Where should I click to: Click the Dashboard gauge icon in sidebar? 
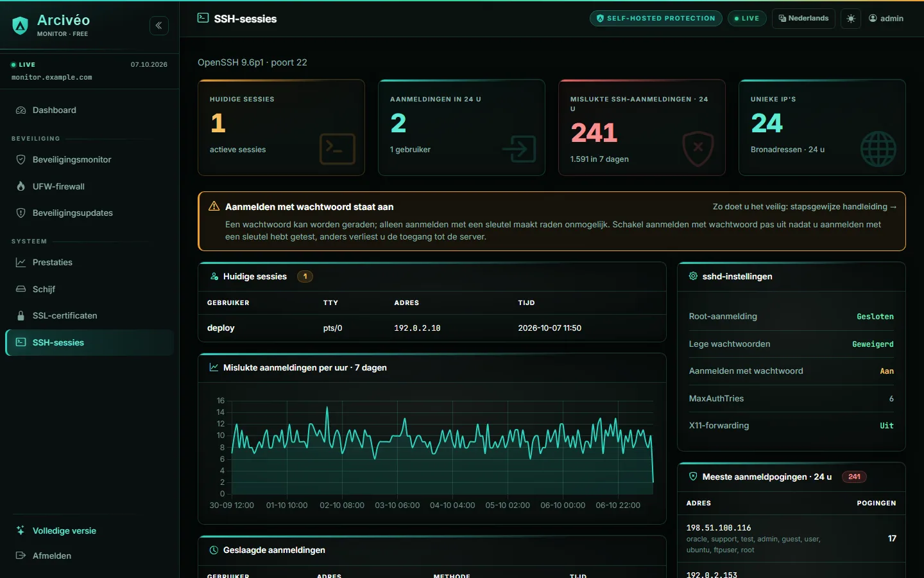click(21, 110)
